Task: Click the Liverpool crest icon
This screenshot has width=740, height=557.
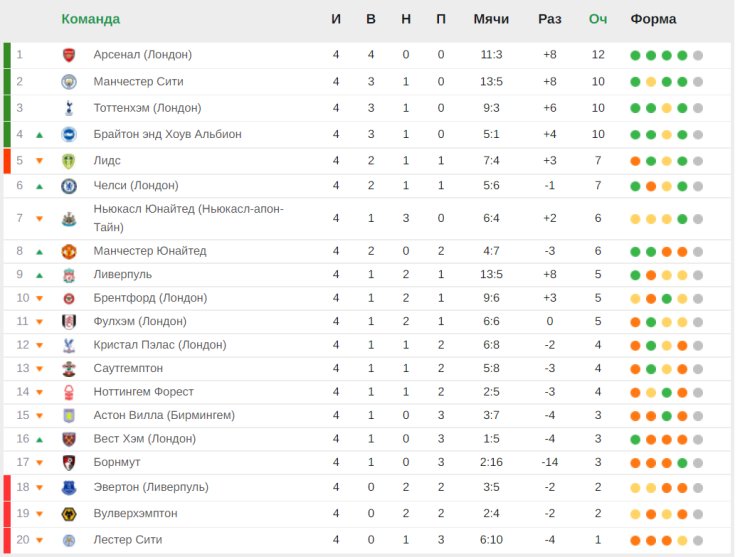Action: click(69, 275)
